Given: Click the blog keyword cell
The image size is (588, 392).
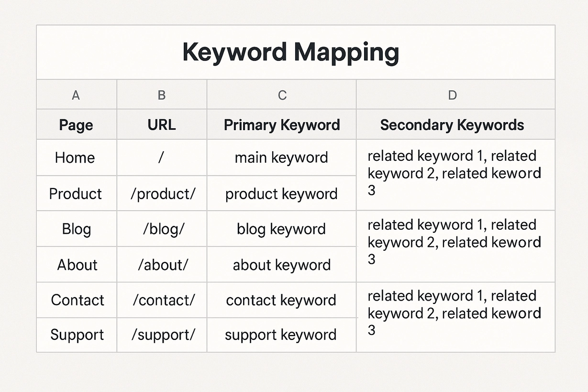Looking at the screenshot, I should (281, 229).
